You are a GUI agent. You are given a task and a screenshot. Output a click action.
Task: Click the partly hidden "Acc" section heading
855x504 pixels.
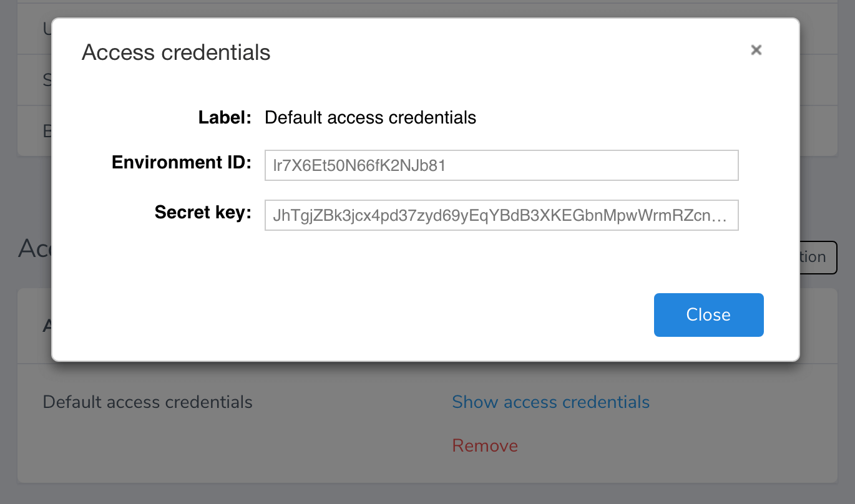[x=34, y=248]
